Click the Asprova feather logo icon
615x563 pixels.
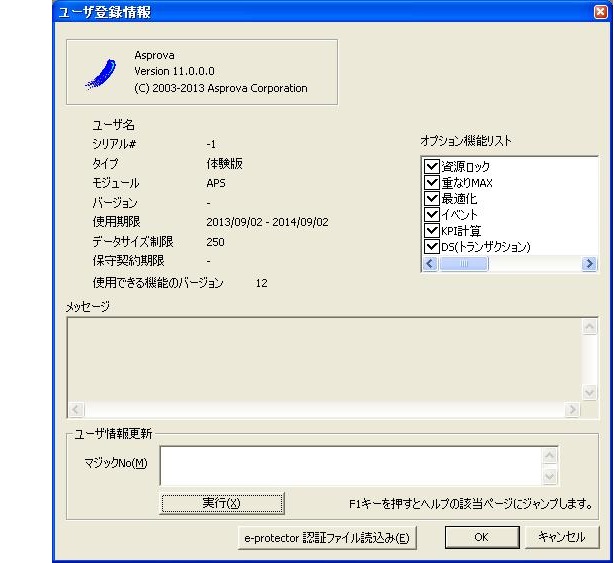(102, 74)
